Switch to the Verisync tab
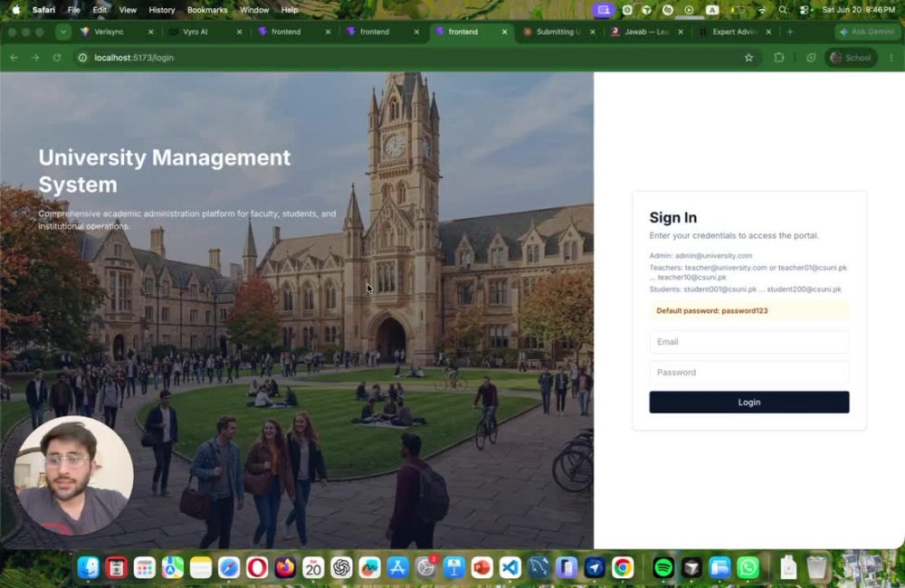 pyautogui.click(x=110, y=32)
